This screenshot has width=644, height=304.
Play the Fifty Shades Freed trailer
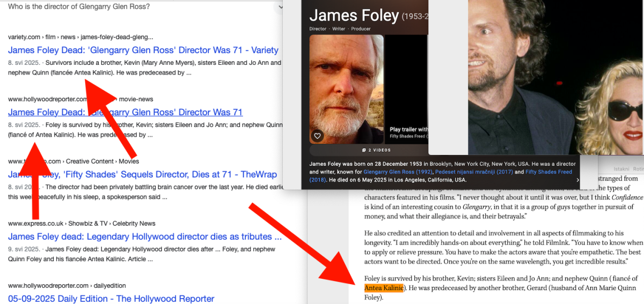point(408,129)
